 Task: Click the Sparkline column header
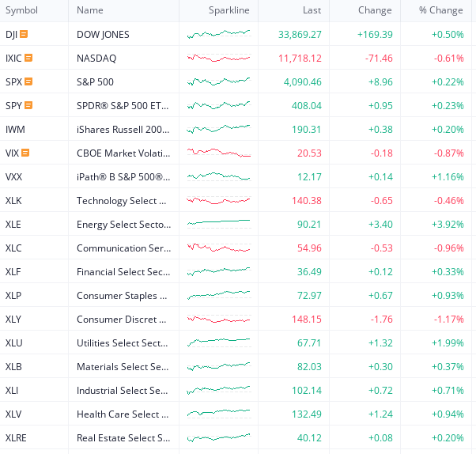(229, 10)
